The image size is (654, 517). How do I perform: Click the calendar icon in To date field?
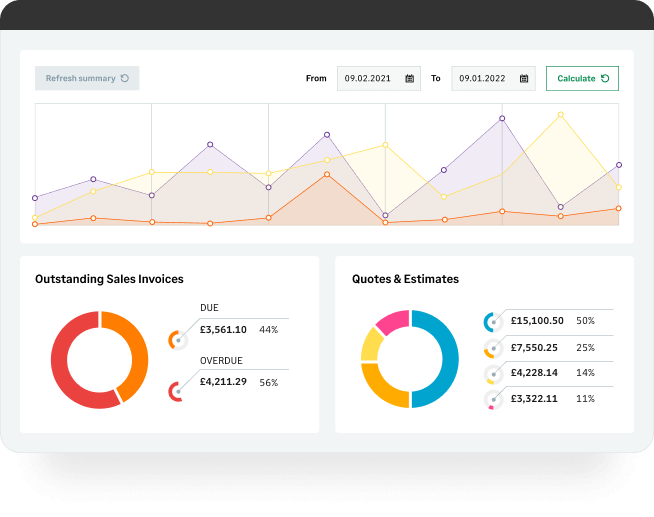[523, 78]
